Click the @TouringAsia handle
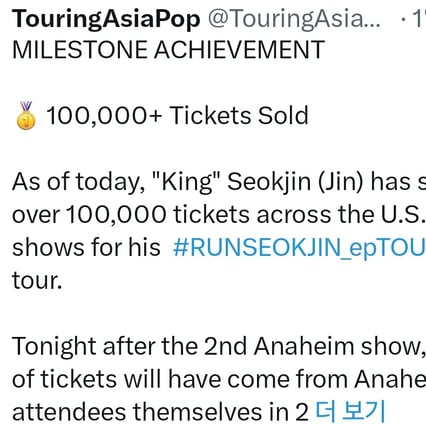 coord(294,20)
